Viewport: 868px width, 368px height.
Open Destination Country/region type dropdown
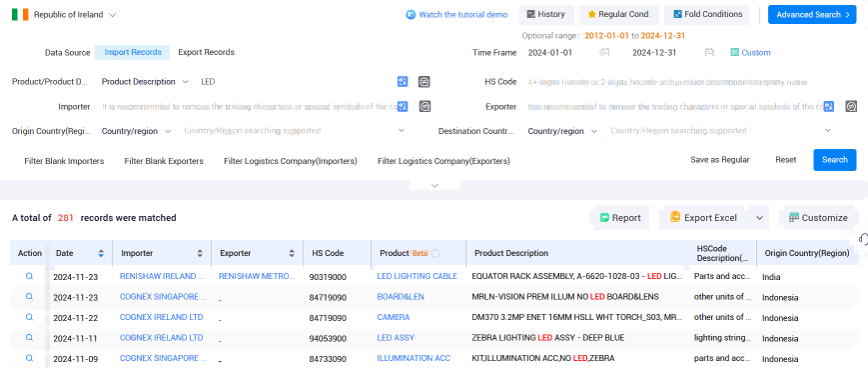click(x=563, y=131)
